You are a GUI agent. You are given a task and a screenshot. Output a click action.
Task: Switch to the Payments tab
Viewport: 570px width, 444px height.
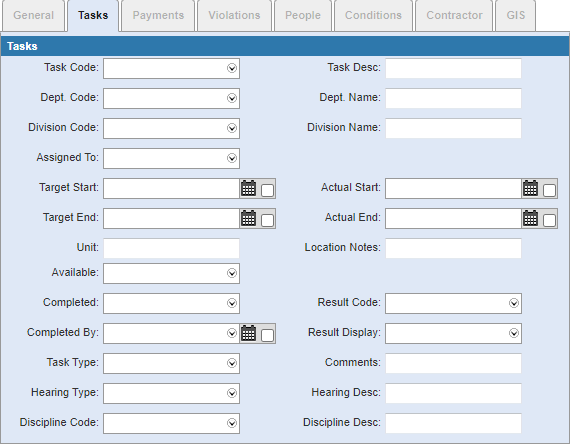pyautogui.click(x=158, y=15)
